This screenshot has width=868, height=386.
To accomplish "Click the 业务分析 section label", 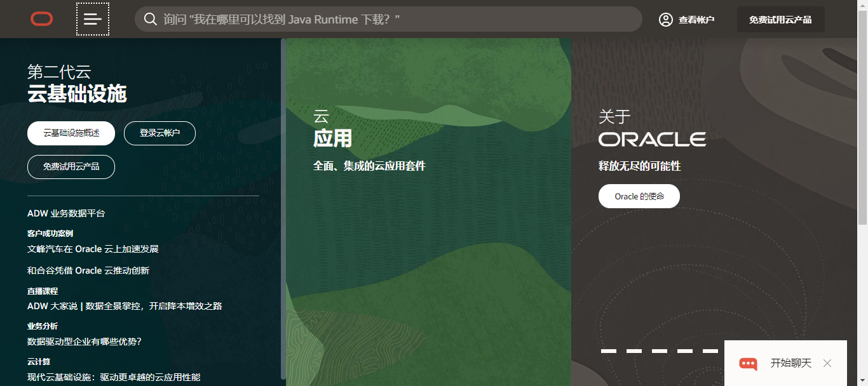I will click(43, 326).
